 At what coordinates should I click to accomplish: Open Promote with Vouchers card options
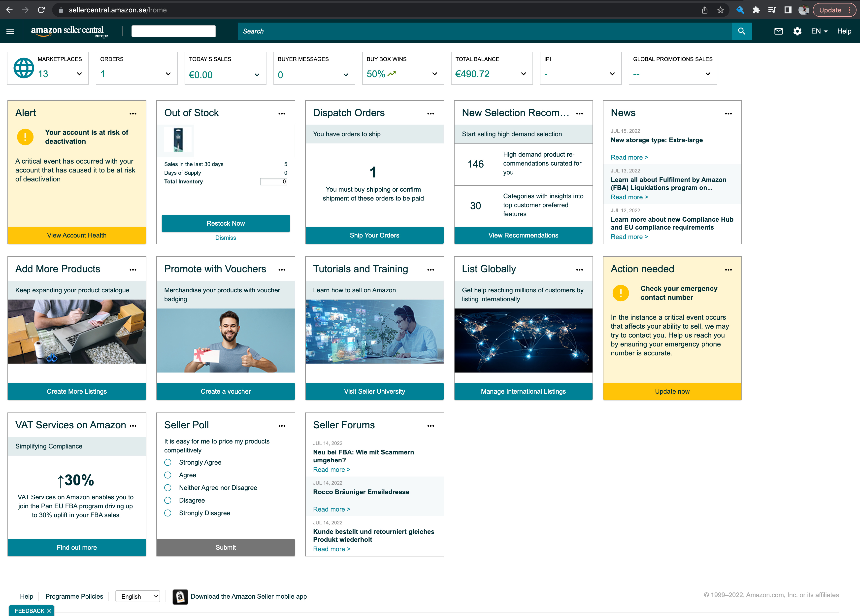coord(282,270)
